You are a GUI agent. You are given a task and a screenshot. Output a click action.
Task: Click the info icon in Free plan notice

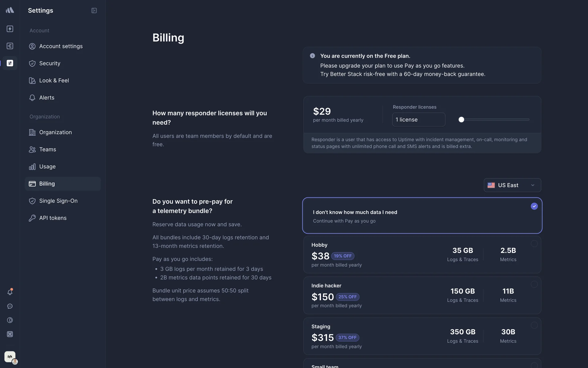point(312,56)
